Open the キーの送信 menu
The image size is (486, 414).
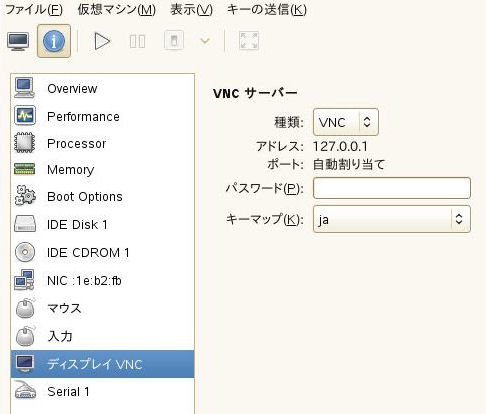point(267,9)
